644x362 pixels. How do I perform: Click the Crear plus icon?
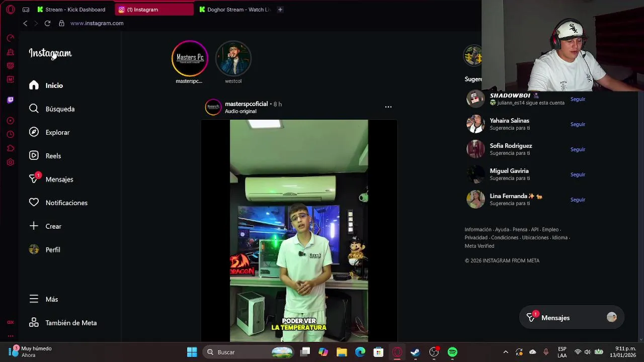[34, 226]
